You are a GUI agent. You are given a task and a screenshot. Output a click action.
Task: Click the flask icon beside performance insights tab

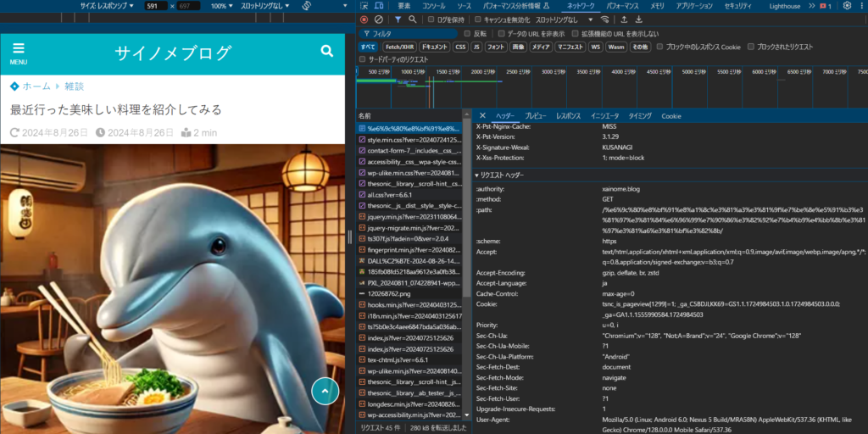[x=547, y=6]
